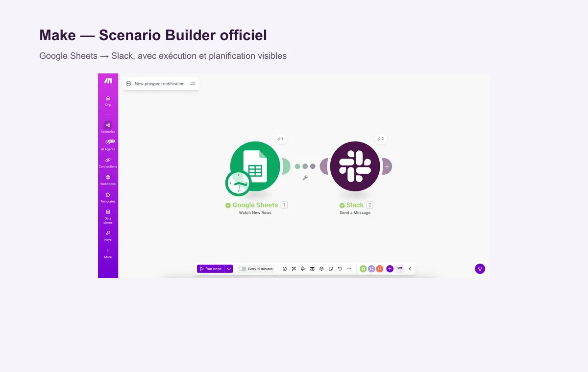
Task: Click the orange text tools circle
Action: click(x=380, y=269)
